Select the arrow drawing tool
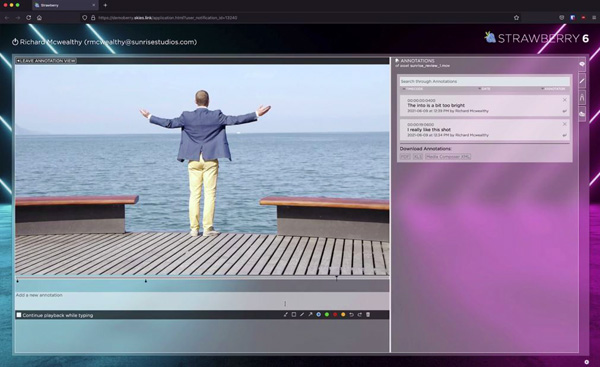Screen dimensions: 600x367 pos(310,315)
